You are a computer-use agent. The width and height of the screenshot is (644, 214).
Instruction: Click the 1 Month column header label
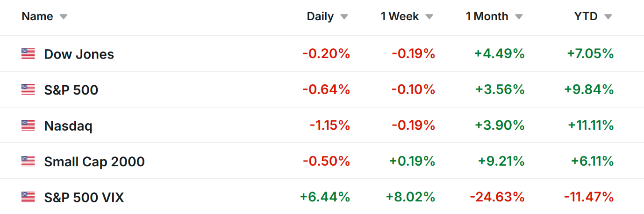tap(487, 16)
